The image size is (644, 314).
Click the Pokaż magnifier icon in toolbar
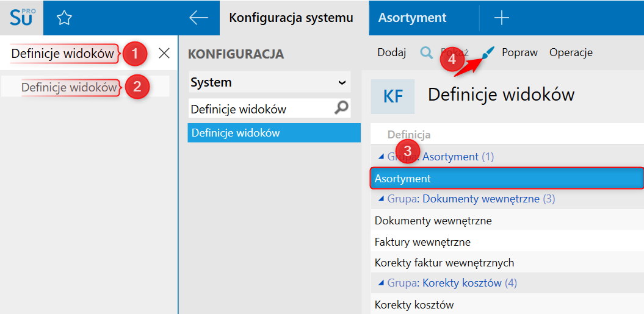[x=426, y=52]
